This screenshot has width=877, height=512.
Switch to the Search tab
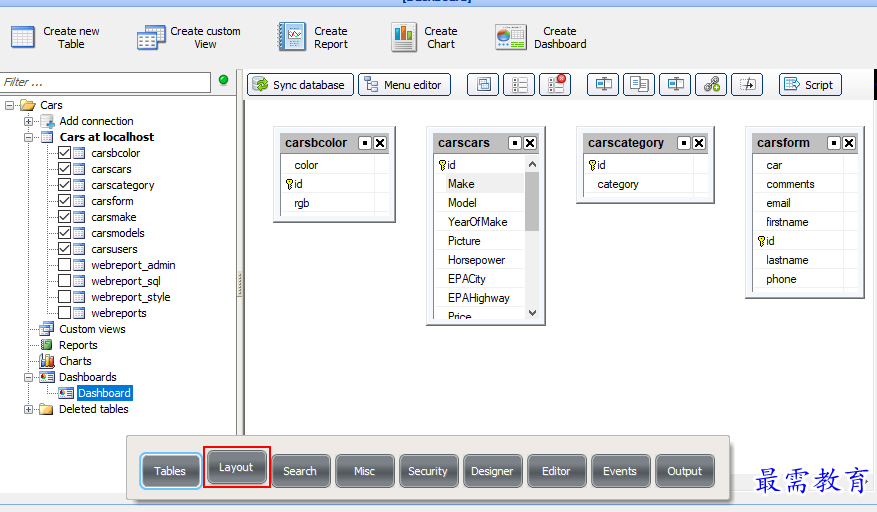pos(300,471)
